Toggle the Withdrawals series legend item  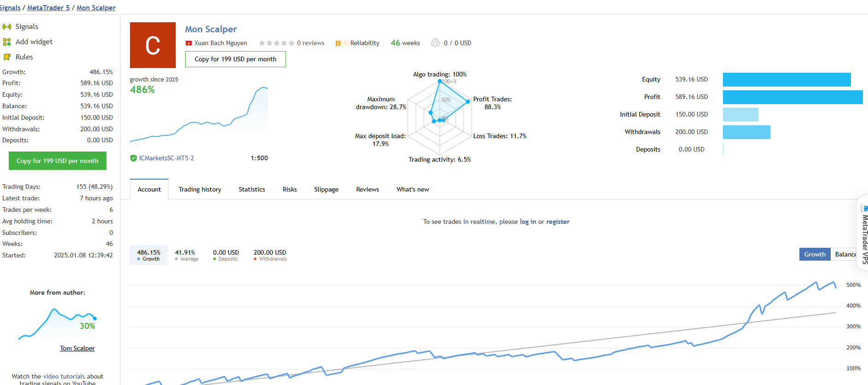pos(270,255)
